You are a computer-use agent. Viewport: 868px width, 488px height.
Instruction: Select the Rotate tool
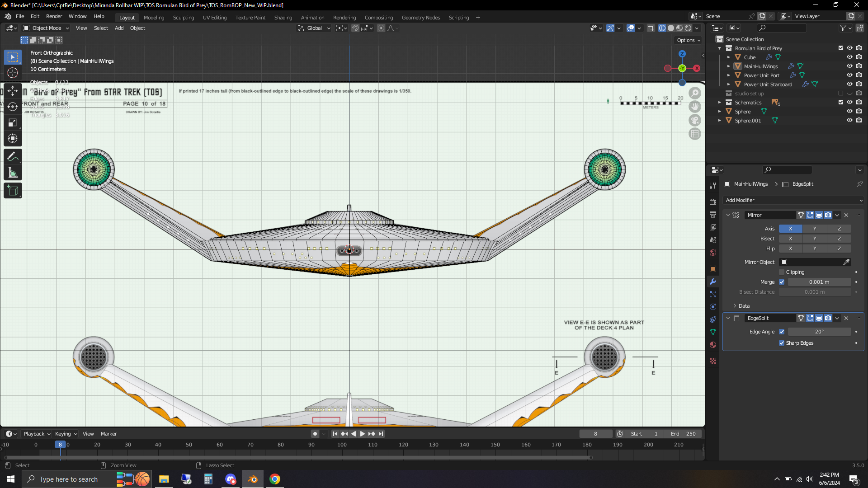coord(13,107)
